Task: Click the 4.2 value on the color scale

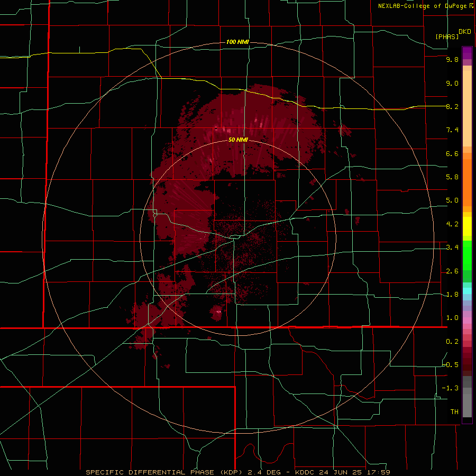Action: (452, 224)
